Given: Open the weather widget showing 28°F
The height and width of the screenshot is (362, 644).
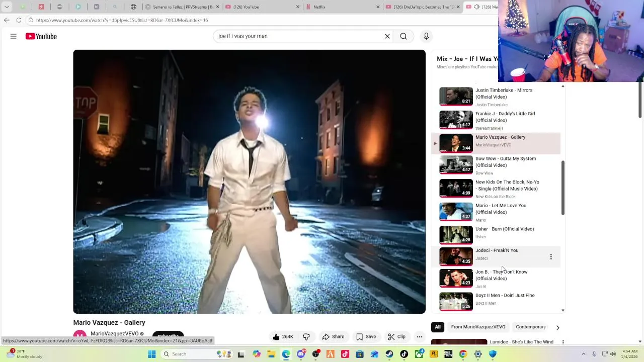Looking at the screenshot, I should click(24, 354).
